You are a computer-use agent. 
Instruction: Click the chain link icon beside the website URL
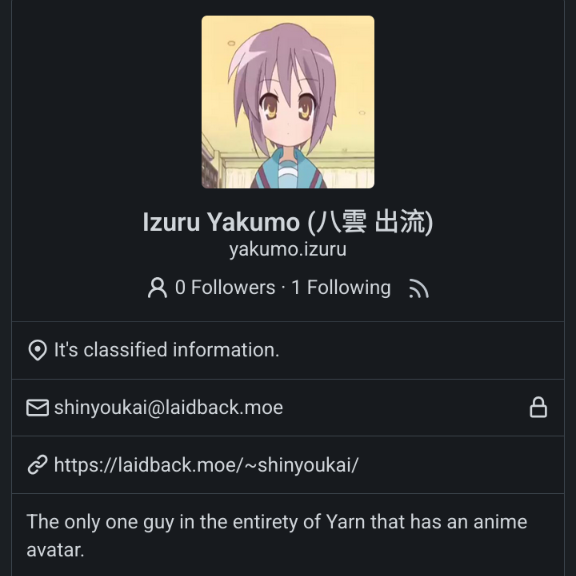click(37, 465)
